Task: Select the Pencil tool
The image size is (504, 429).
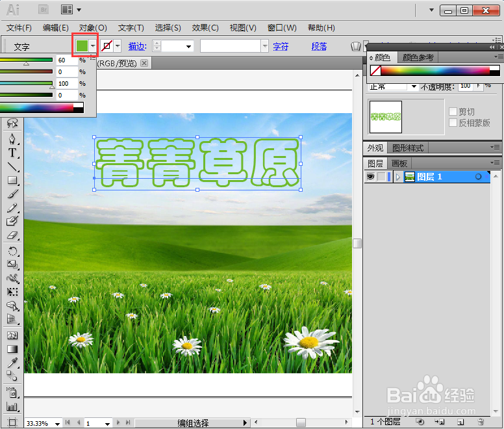Action: click(12, 208)
